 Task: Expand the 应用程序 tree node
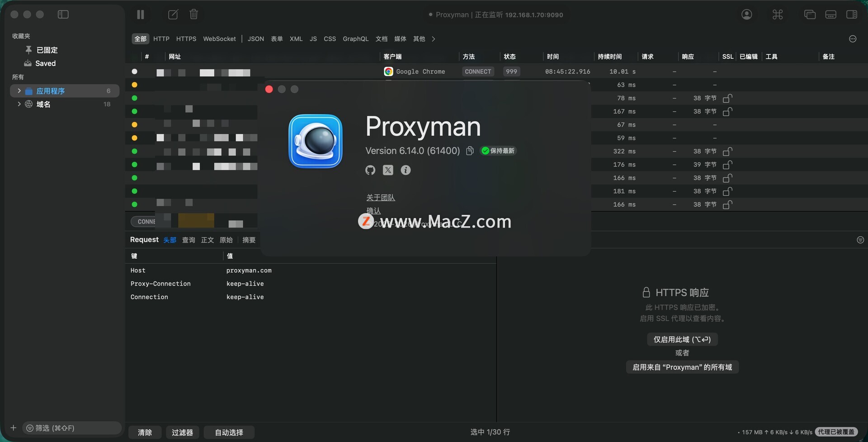tap(19, 91)
